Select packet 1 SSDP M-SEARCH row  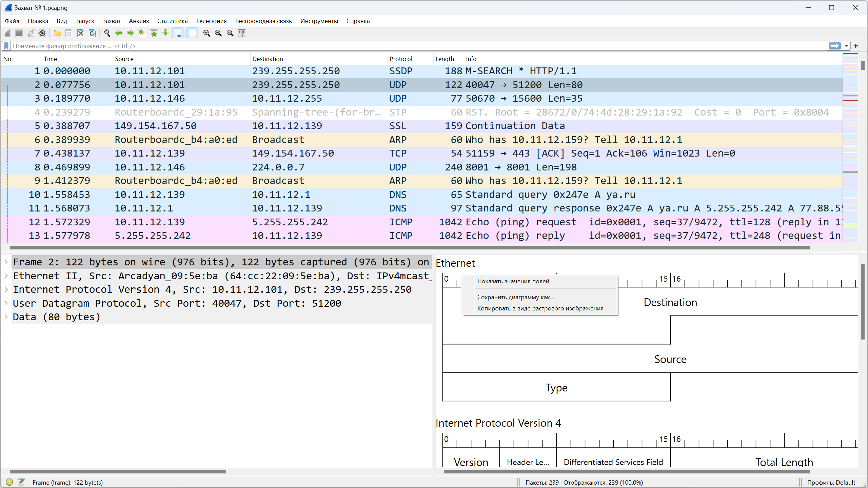422,71
